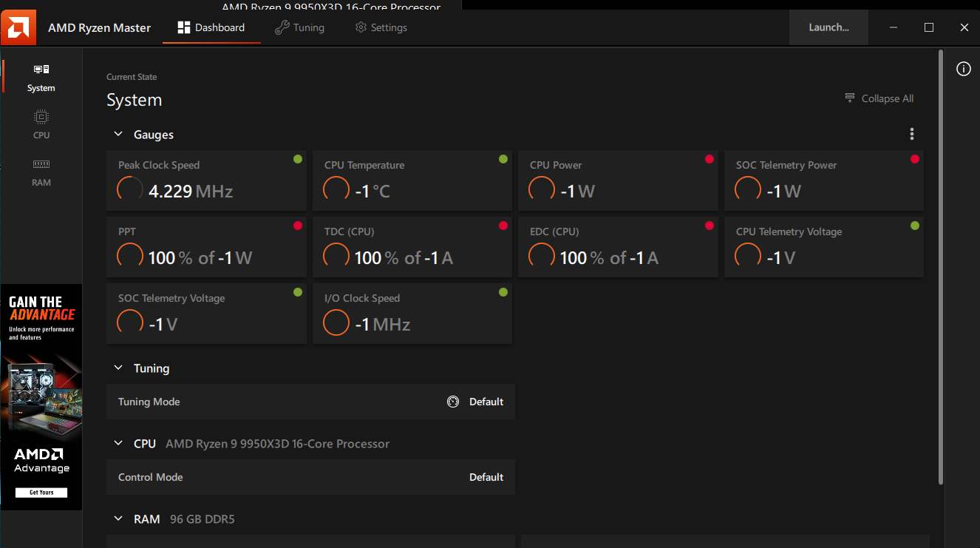Click the Launch... button
Screen dimensions: 980x548
(x=828, y=27)
